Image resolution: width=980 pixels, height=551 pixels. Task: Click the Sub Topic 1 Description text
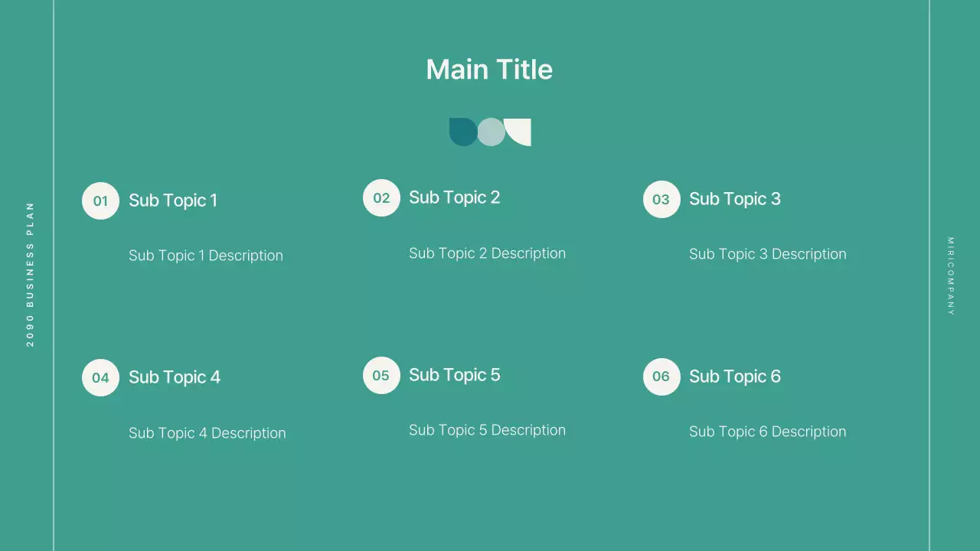[206, 256]
